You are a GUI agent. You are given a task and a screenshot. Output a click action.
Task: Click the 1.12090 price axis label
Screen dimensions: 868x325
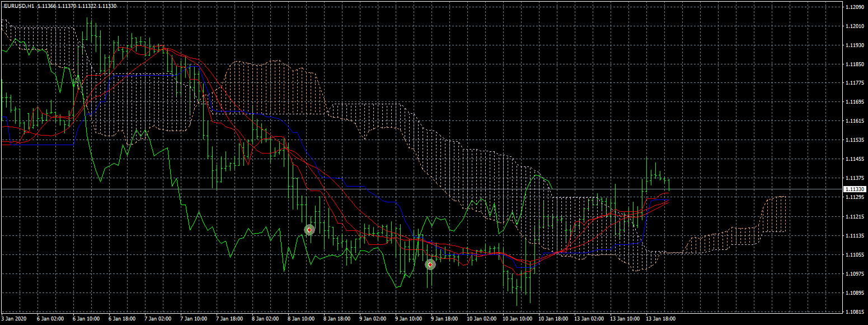pyautogui.click(x=856, y=7)
